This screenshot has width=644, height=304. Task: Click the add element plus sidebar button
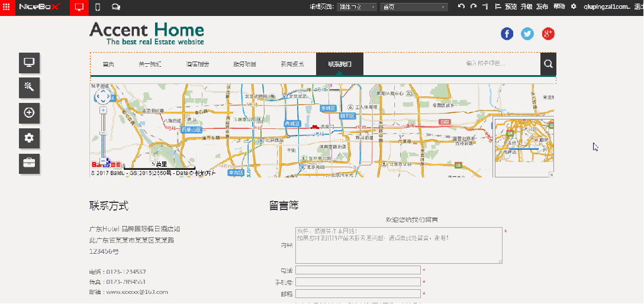tap(29, 112)
